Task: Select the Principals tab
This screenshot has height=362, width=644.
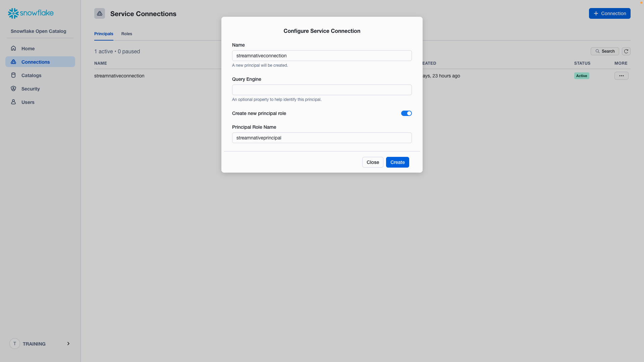Action: click(x=104, y=34)
